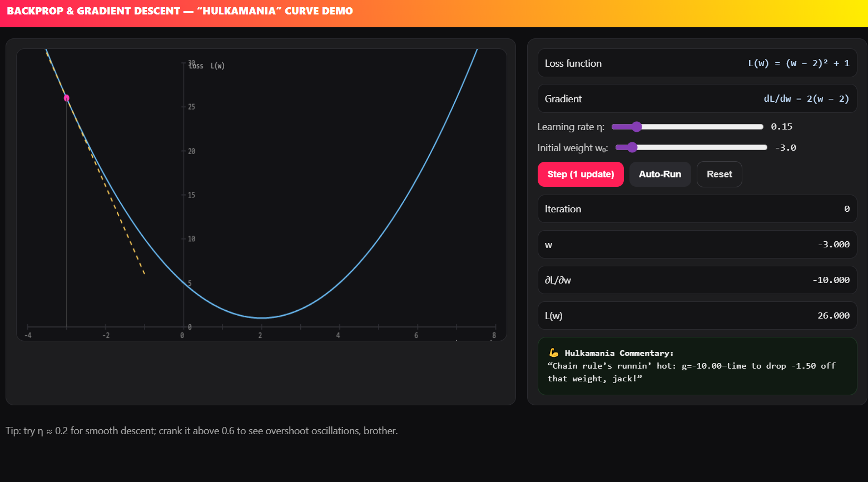Click the Reset button

(x=720, y=174)
